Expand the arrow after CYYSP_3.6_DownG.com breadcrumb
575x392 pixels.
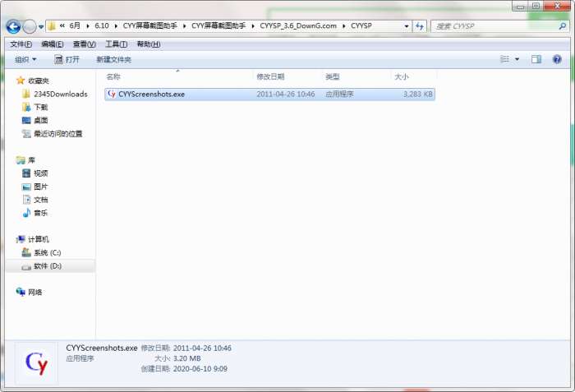point(343,26)
